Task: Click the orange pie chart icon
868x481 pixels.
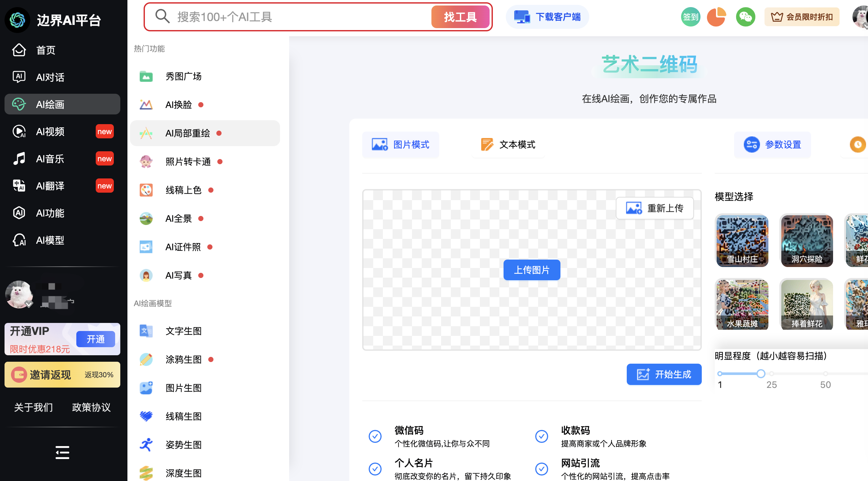Action: (716, 16)
